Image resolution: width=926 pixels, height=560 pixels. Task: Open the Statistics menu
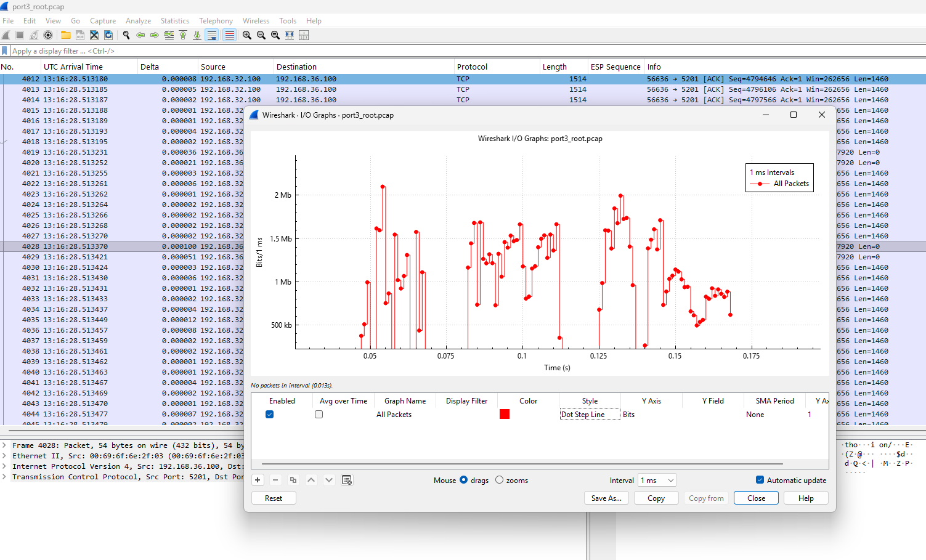point(175,21)
